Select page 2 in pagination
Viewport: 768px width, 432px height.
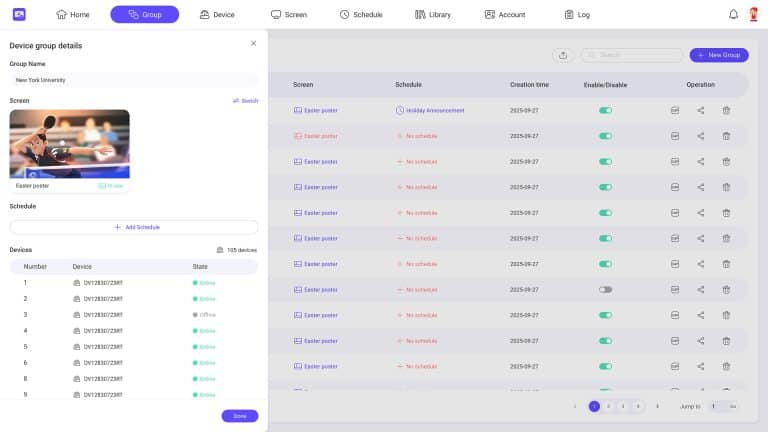[608, 406]
